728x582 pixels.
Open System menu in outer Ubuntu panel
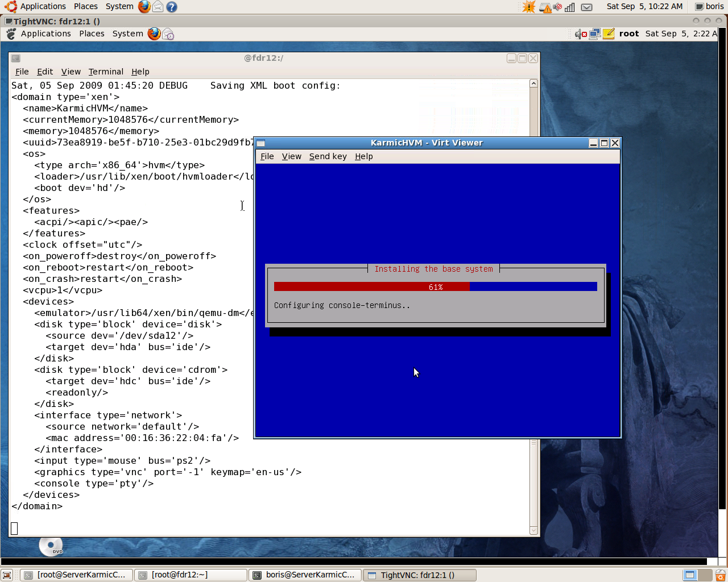point(119,7)
